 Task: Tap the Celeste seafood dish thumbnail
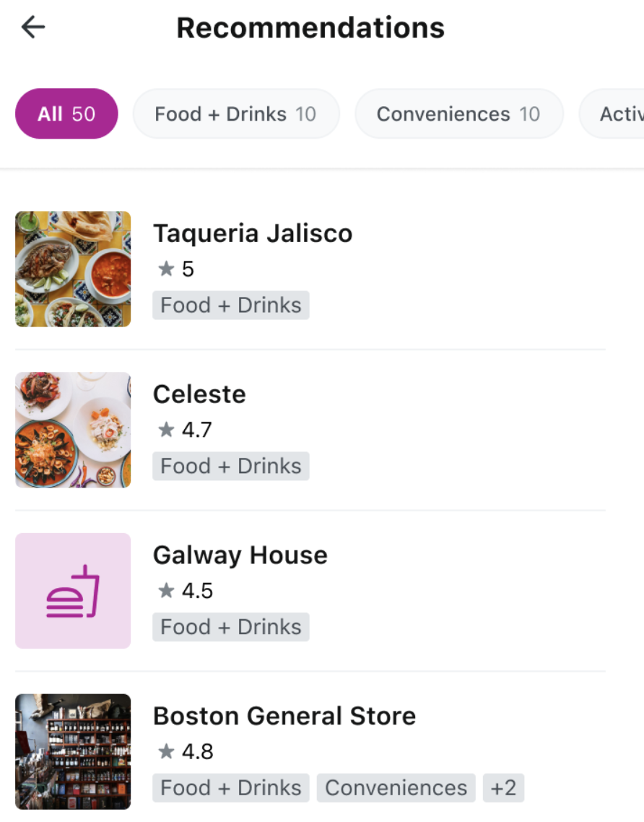tap(73, 430)
